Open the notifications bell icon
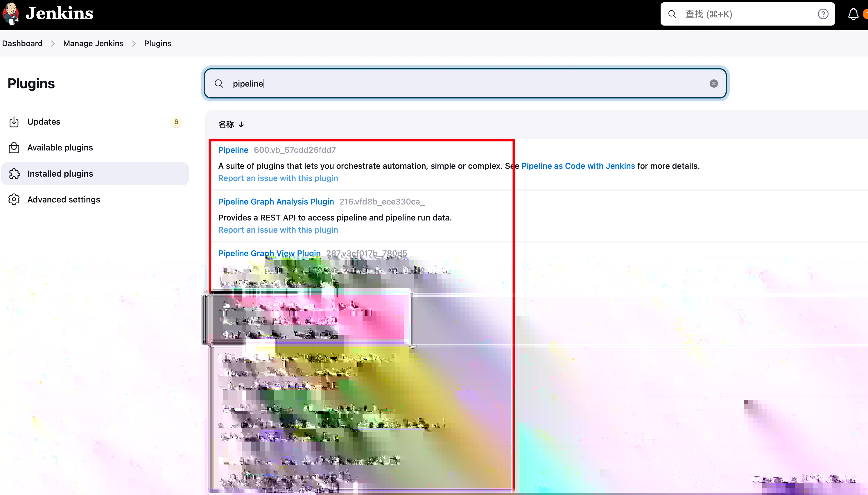The width and height of the screenshot is (868, 495). coord(853,14)
